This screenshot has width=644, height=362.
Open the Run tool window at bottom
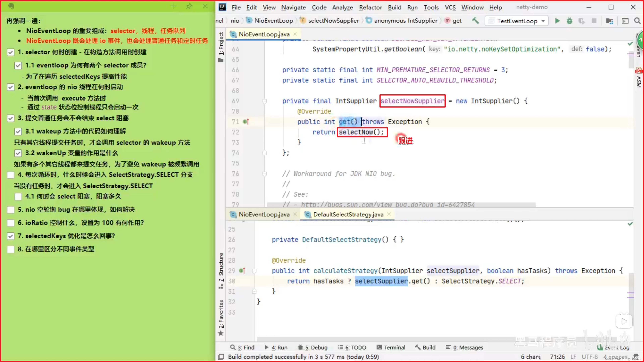coord(276,347)
